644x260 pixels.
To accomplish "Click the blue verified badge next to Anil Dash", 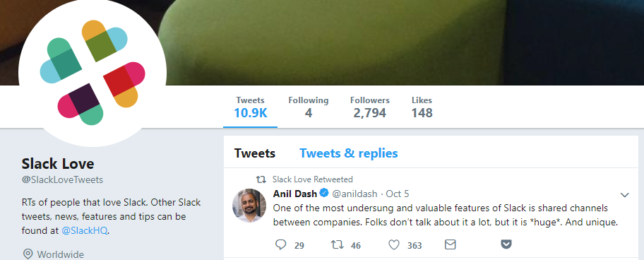I will pyautogui.click(x=324, y=193).
